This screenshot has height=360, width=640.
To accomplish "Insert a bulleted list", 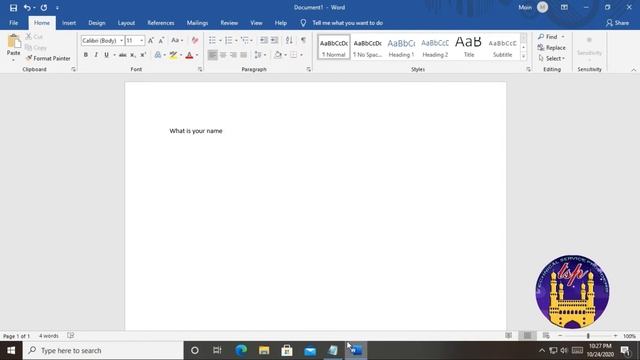I will (x=212, y=40).
